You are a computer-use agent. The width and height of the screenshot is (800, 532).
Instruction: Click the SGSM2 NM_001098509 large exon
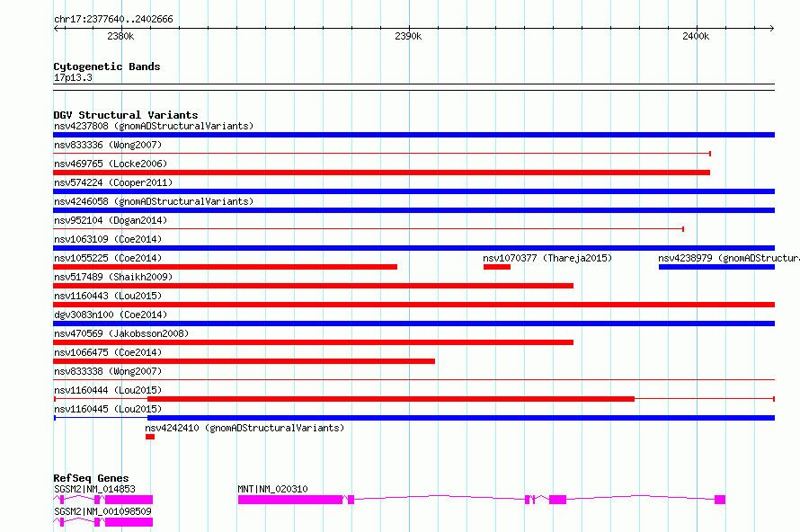point(129,522)
